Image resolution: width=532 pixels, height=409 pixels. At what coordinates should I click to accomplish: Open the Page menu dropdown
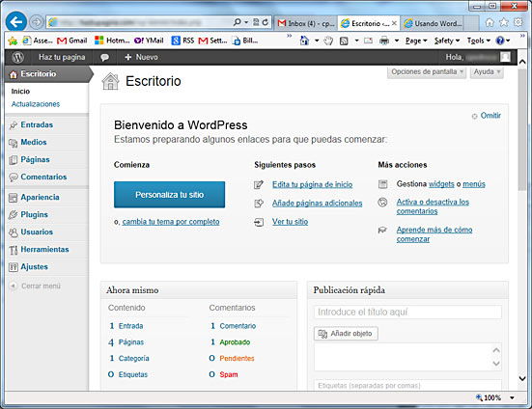pyautogui.click(x=416, y=41)
